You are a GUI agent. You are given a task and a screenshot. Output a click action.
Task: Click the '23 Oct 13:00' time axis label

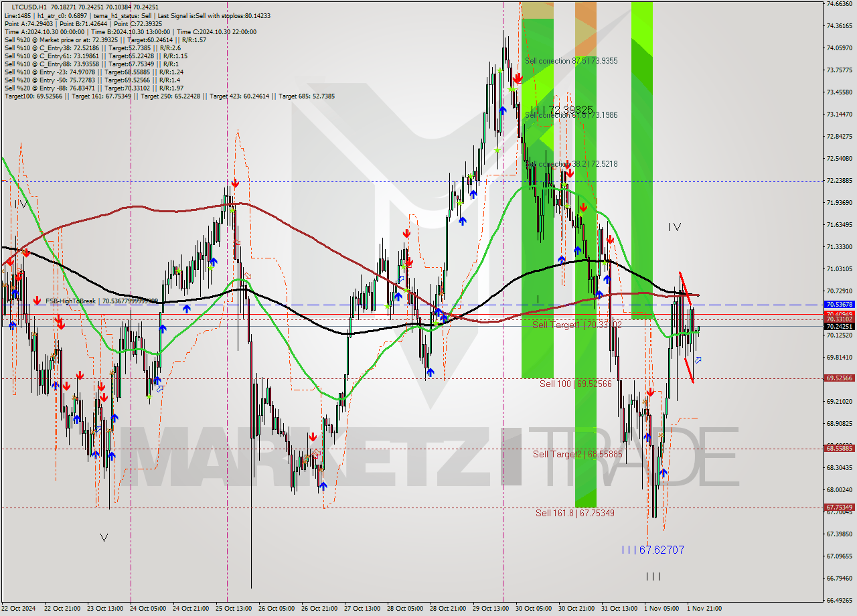[106, 609]
